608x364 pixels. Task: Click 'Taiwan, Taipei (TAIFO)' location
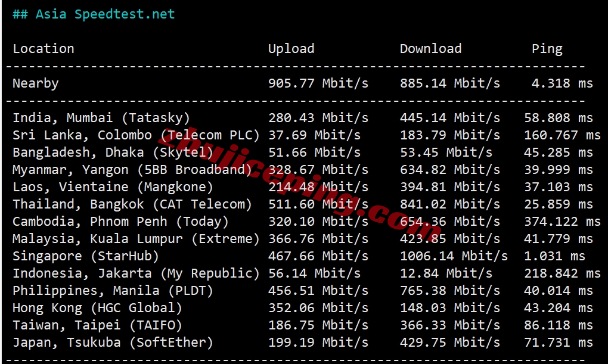click(x=97, y=326)
